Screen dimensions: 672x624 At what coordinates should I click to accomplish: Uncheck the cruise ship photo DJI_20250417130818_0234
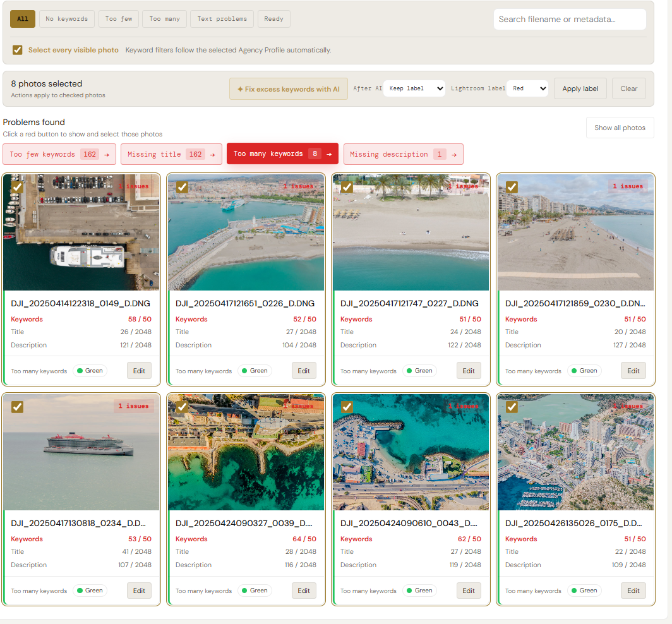tap(17, 407)
